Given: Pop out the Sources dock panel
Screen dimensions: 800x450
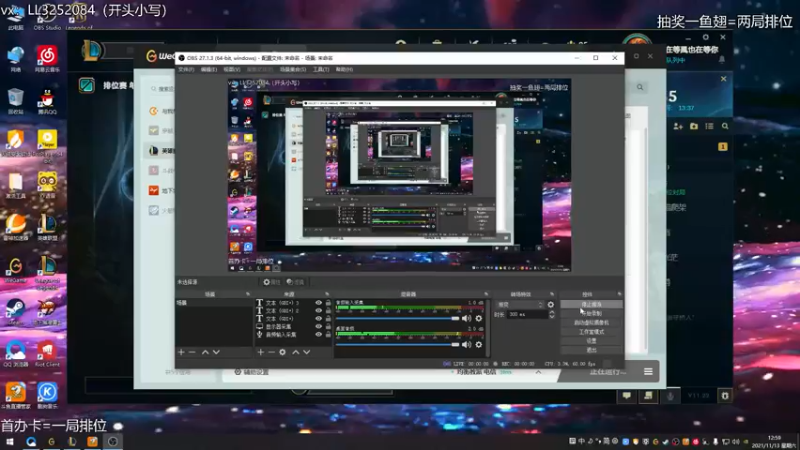Looking at the screenshot, I should tap(327, 294).
